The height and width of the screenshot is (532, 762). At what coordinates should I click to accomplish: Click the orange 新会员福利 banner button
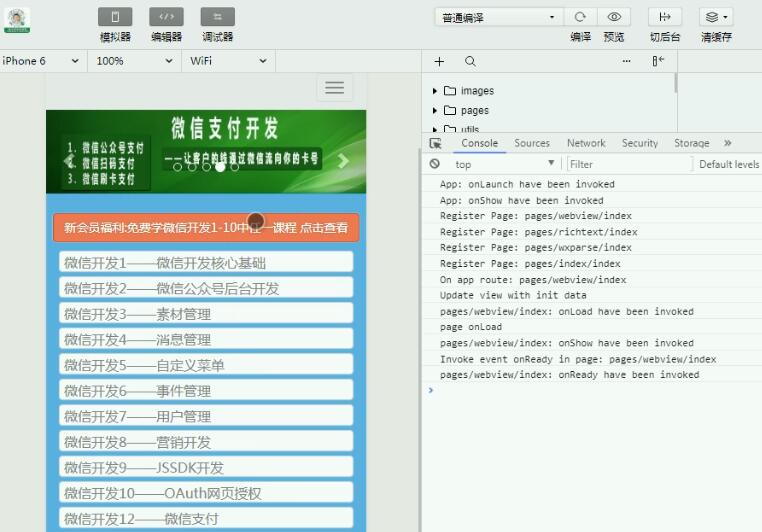206,228
